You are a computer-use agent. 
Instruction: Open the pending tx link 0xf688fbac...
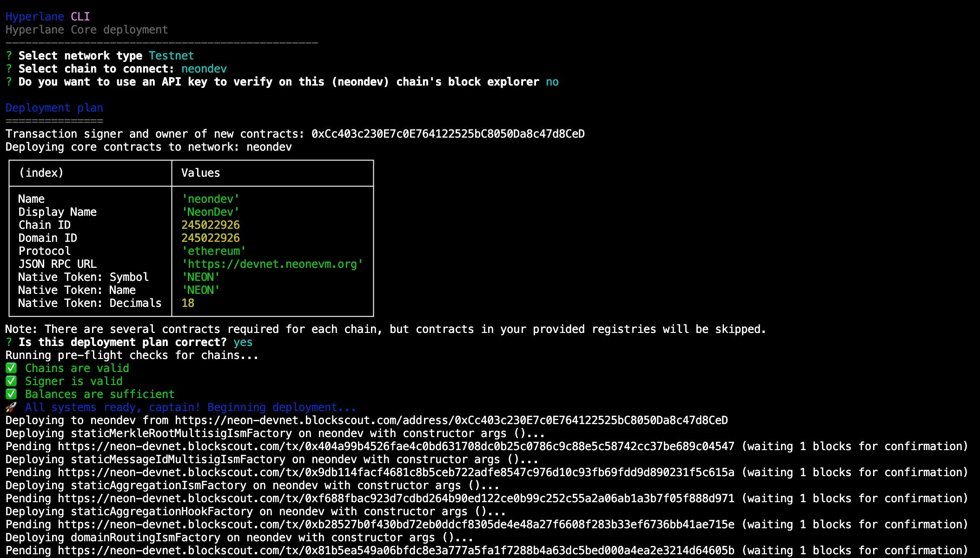(396, 498)
